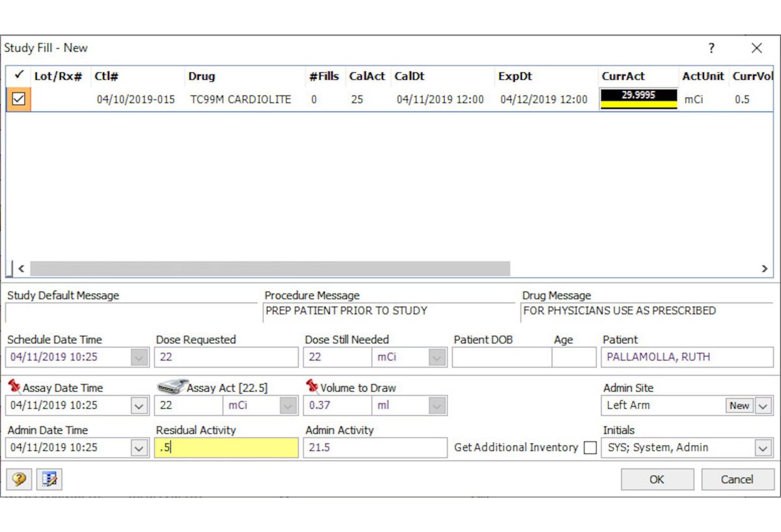Enable the Get Additional Inventory checkbox

tap(590, 447)
